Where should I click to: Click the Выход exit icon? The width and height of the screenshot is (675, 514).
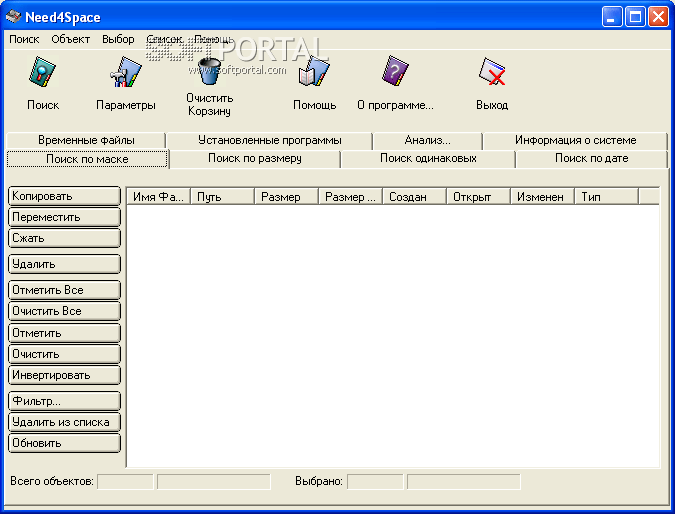point(492,72)
